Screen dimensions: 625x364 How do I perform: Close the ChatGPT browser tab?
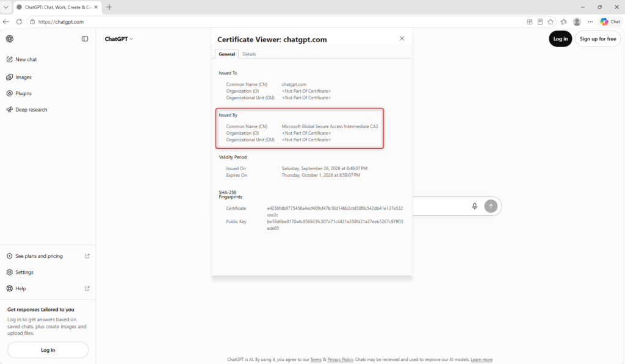(x=96, y=7)
